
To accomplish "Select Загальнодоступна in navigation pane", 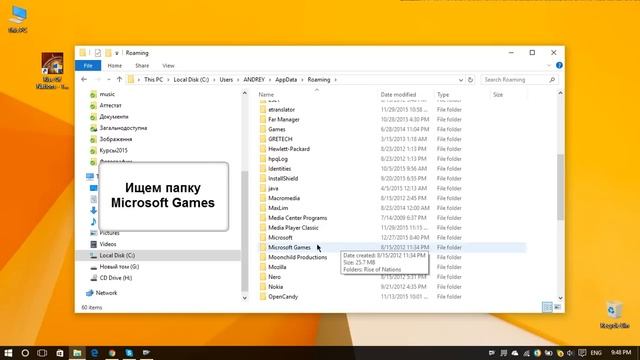I will [x=123, y=128].
